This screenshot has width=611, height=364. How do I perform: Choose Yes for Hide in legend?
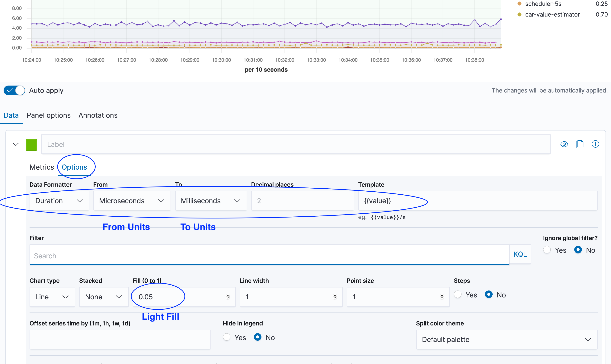226,337
